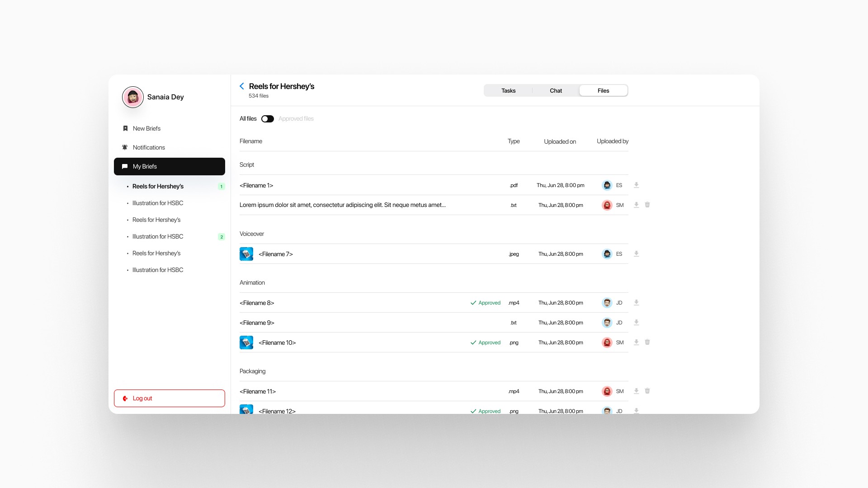Select the Files tab
The width and height of the screenshot is (868, 488).
click(603, 91)
